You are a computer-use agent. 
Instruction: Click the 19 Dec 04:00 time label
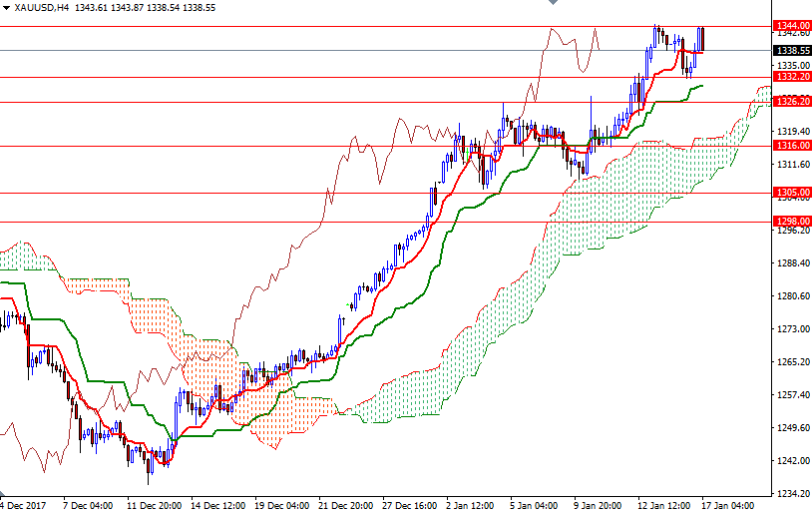[282, 505]
